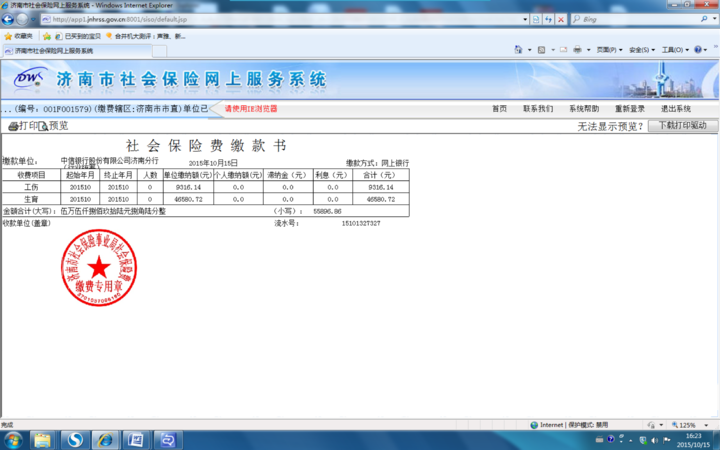Open the print options dropdown arrow
The height and width of the screenshot is (450, 720).
pos(588,50)
